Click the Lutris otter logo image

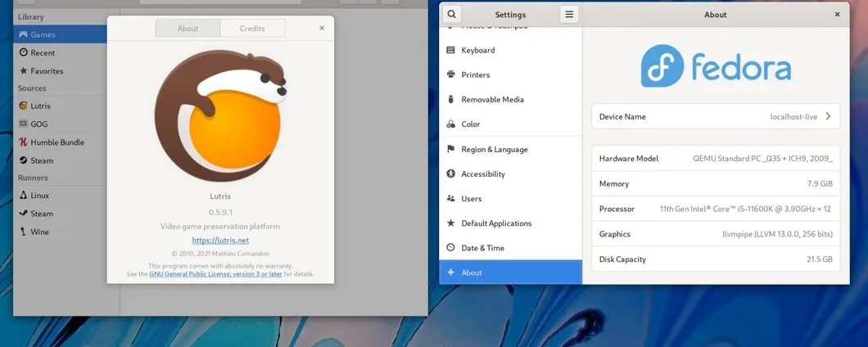220,116
